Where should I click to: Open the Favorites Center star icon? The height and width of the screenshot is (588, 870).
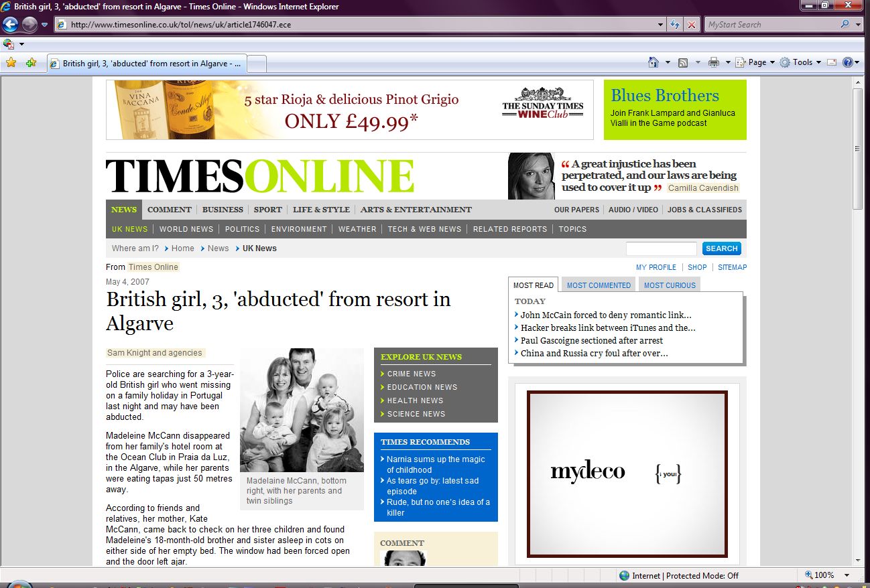tap(11, 63)
